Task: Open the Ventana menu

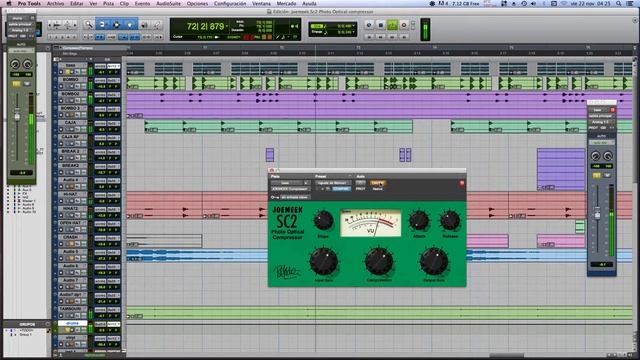Action: 261,3
